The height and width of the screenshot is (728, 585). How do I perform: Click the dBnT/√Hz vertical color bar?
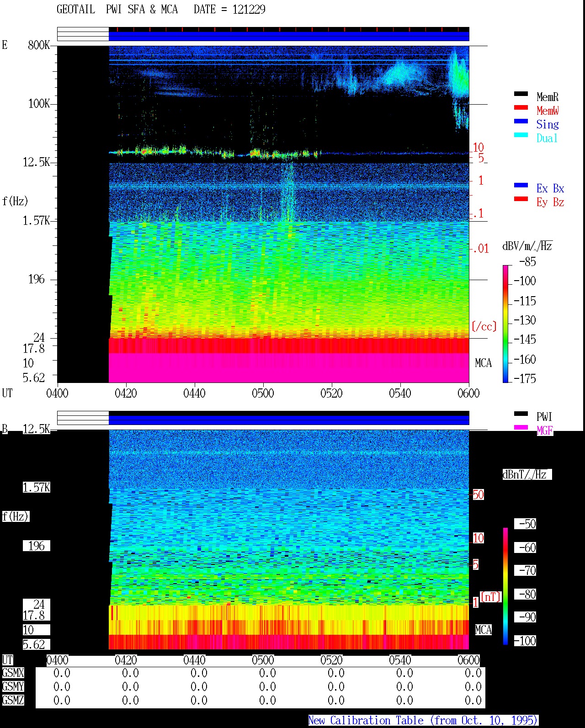pyautogui.click(x=505, y=586)
